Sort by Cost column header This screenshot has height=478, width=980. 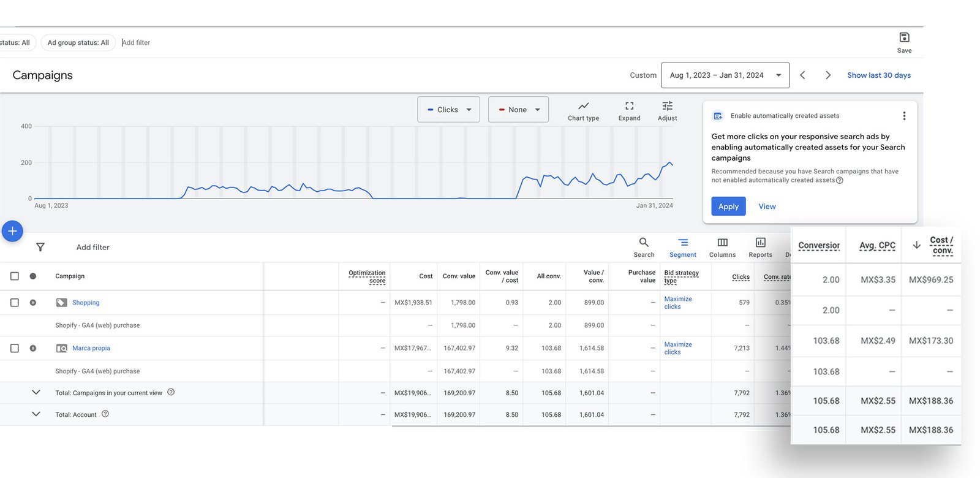coord(426,276)
